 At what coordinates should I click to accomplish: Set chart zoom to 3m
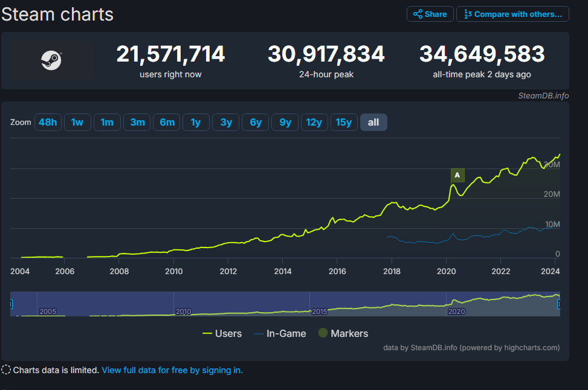tap(137, 122)
